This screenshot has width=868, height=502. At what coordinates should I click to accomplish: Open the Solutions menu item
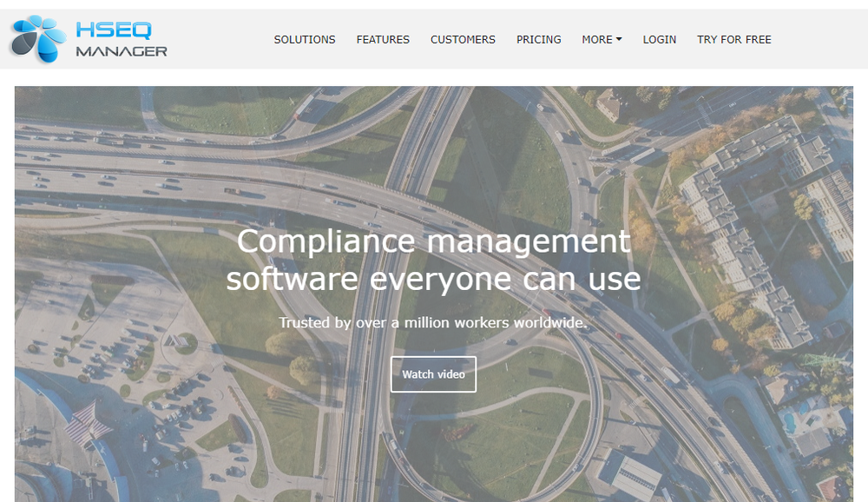(x=305, y=39)
